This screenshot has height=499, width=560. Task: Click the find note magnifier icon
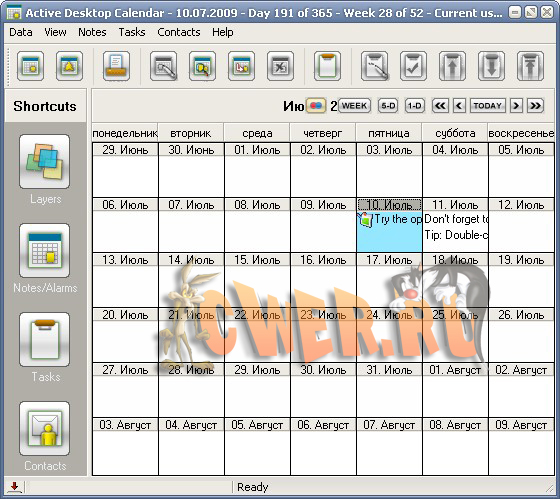tap(202, 66)
